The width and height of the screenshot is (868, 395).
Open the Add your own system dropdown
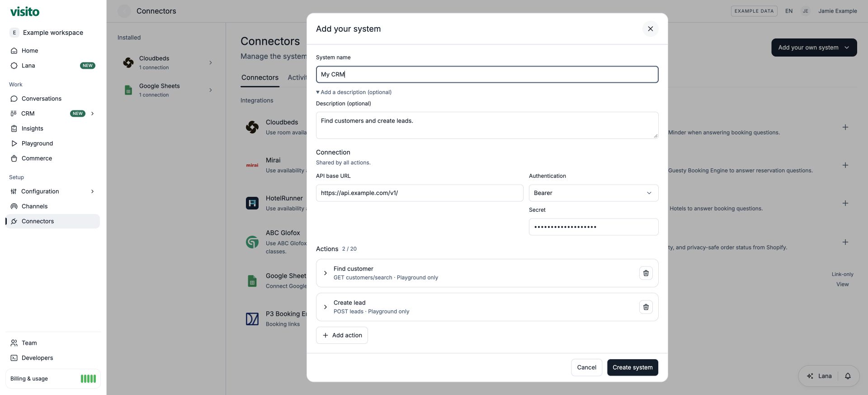[814, 48]
